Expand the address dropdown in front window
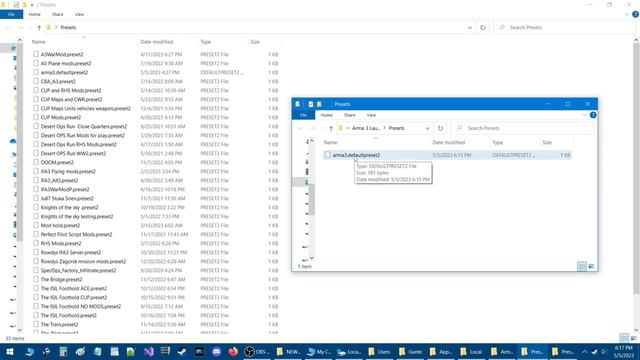 [427, 128]
